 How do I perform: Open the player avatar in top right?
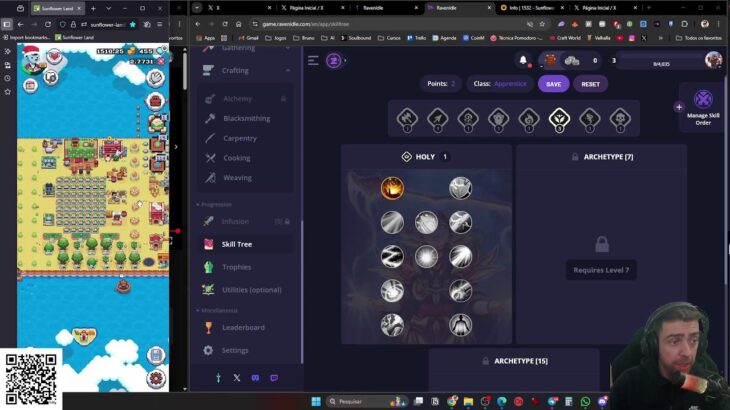click(713, 60)
